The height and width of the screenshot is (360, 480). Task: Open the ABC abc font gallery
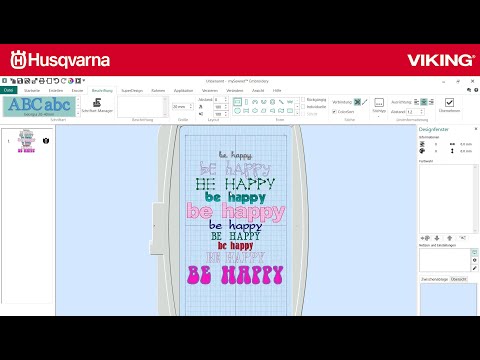39,107
